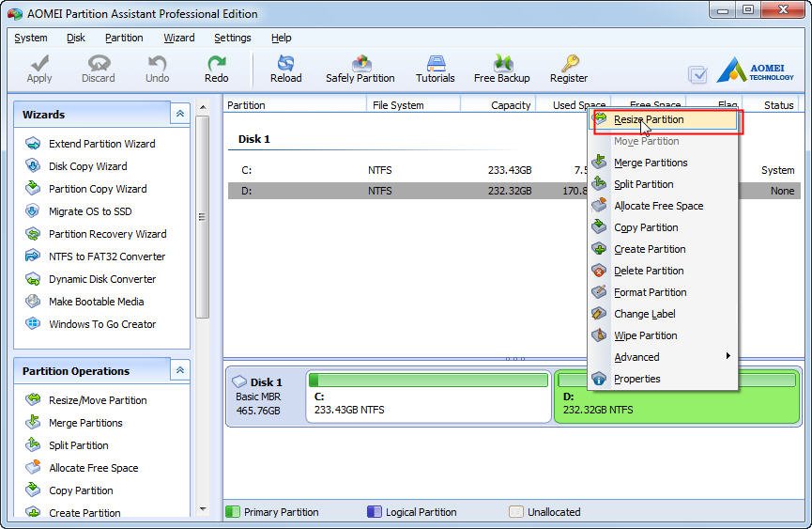Open Tutorials from the toolbar
Viewport: 812px width, 529px height.
pos(435,69)
